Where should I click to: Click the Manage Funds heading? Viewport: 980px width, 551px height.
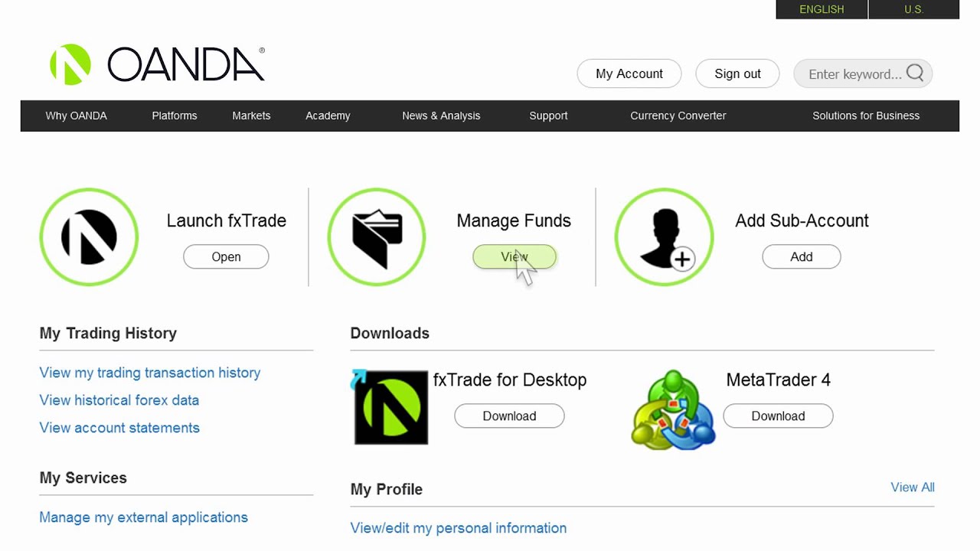514,220
